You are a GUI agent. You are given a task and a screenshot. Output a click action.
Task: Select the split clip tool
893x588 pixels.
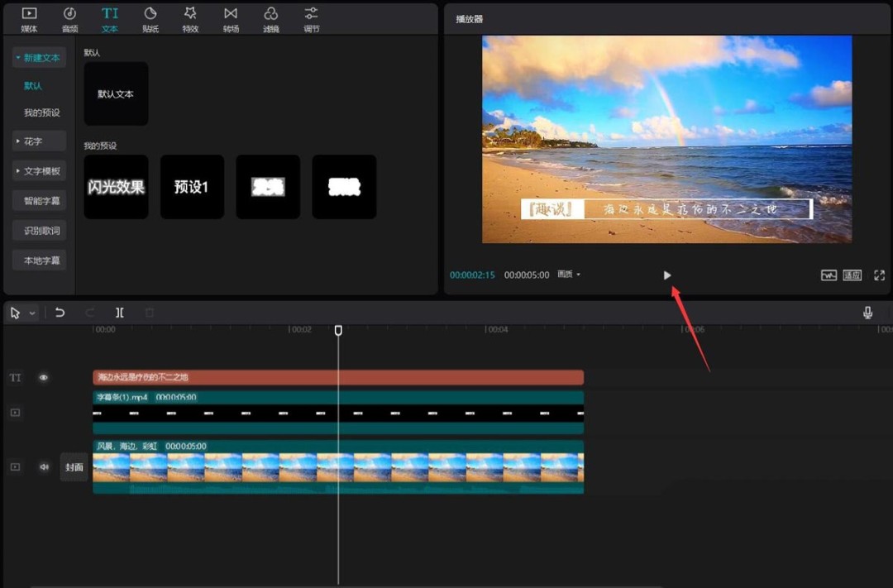click(120, 313)
